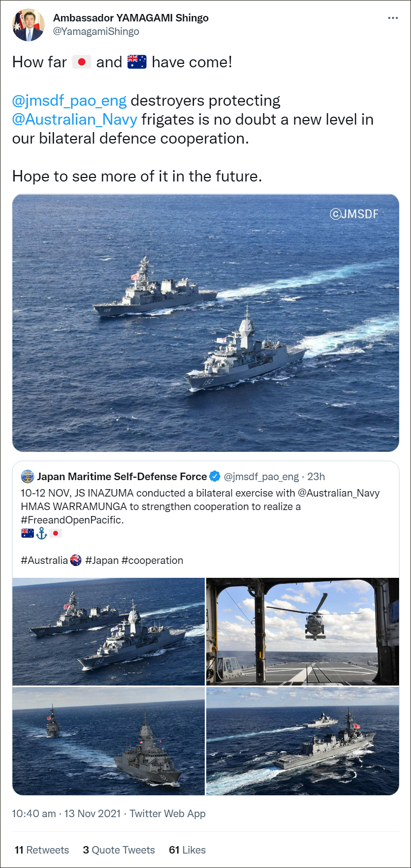Image resolution: width=411 pixels, height=868 pixels.
Task: Open the @jmsdf_pao_eng mention link
Action: point(69,101)
